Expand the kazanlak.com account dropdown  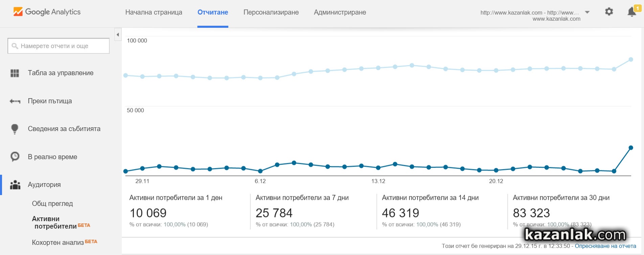point(587,13)
